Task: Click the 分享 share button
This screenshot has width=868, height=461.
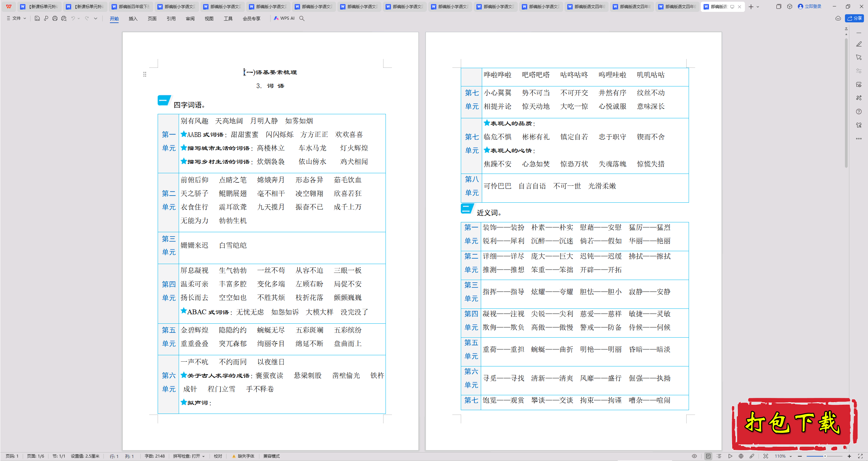Action: tap(854, 18)
